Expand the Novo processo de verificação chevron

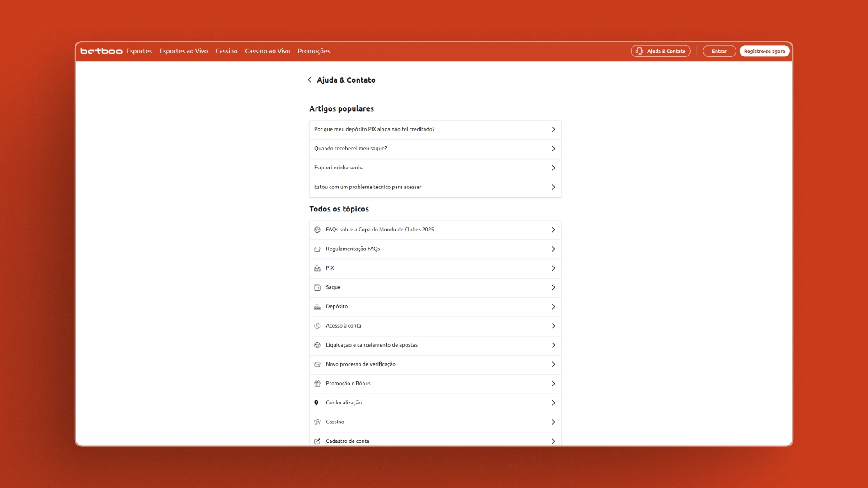coord(553,364)
